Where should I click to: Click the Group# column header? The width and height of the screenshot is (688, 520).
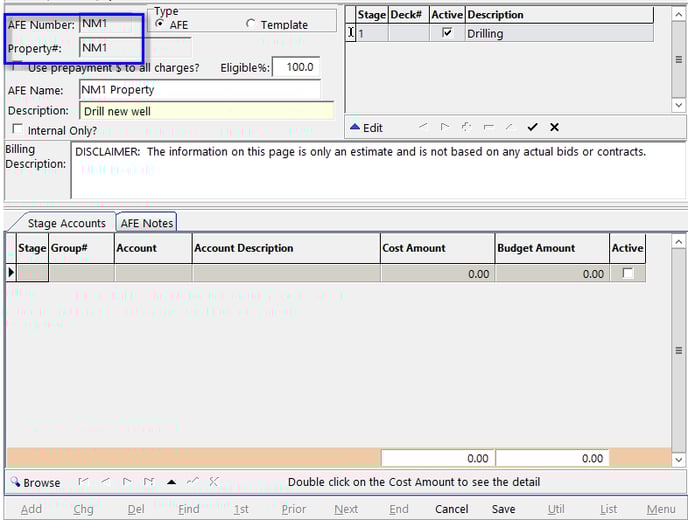[x=82, y=248]
